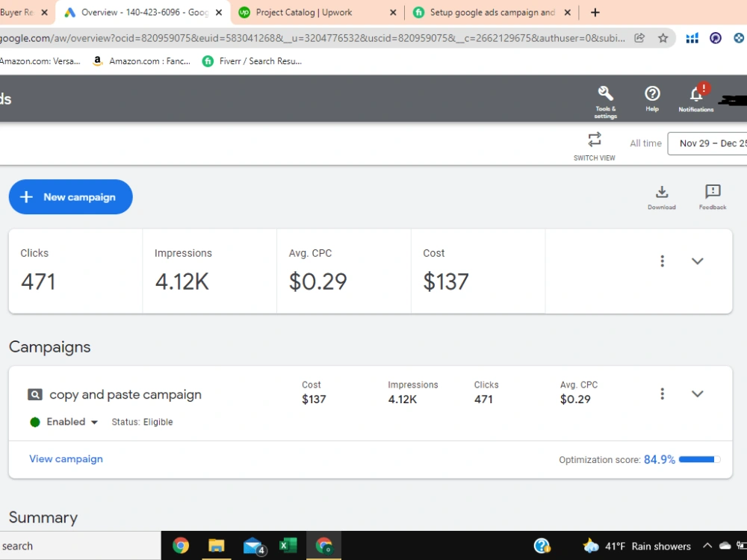Select the Avg. CPC metric tile
The width and height of the screenshot is (747, 560).
point(344,271)
